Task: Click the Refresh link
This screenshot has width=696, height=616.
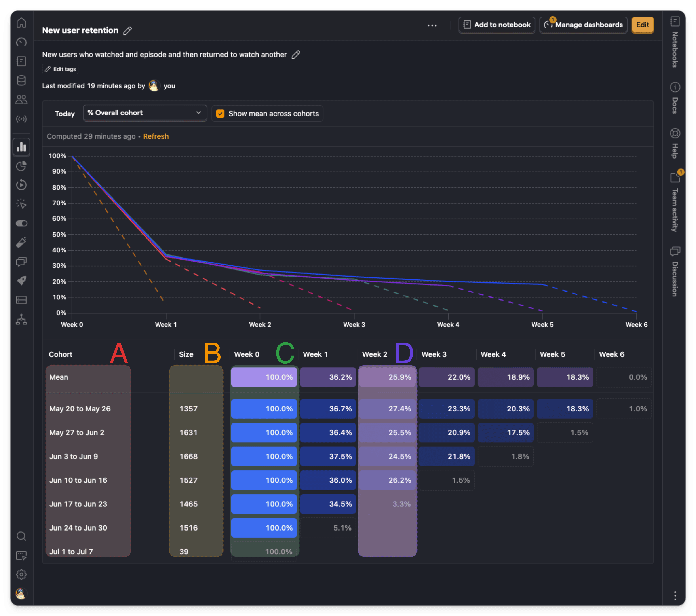Action: click(x=156, y=136)
